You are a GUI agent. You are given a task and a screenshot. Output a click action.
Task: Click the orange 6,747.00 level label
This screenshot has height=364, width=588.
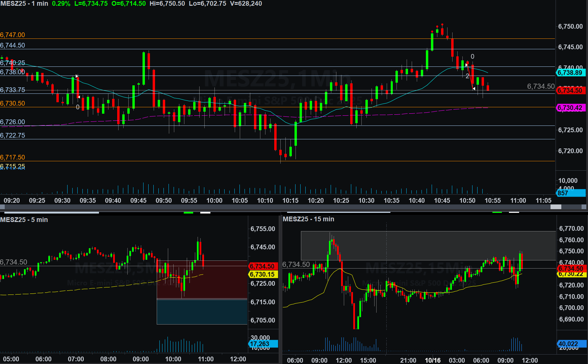tap(12, 35)
